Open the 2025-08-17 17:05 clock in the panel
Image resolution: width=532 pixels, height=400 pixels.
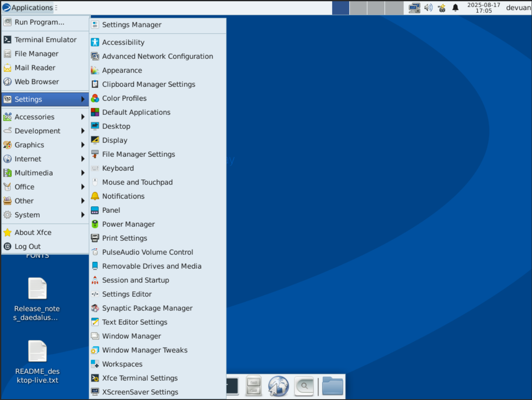[484, 8]
